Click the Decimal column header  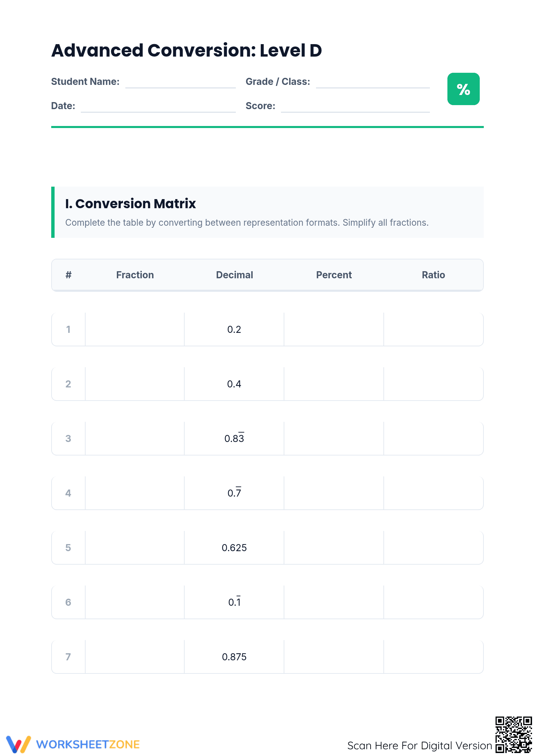(234, 275)
